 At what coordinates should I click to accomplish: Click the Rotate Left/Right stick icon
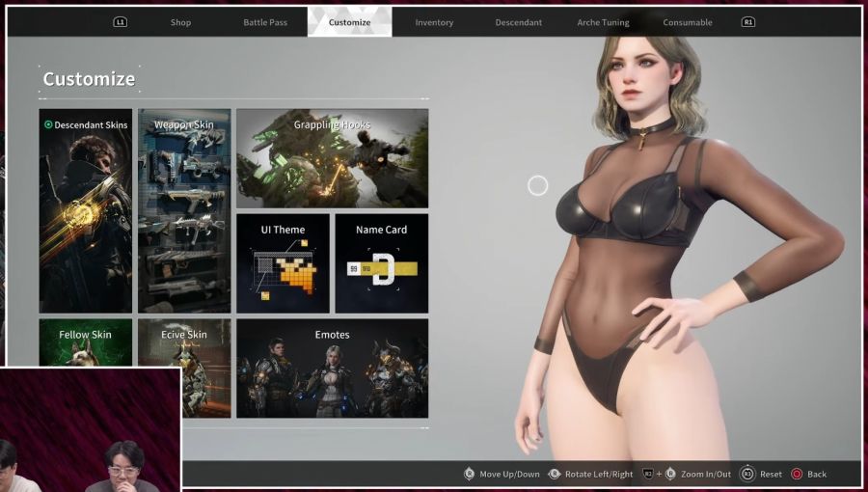coord(554,475)
